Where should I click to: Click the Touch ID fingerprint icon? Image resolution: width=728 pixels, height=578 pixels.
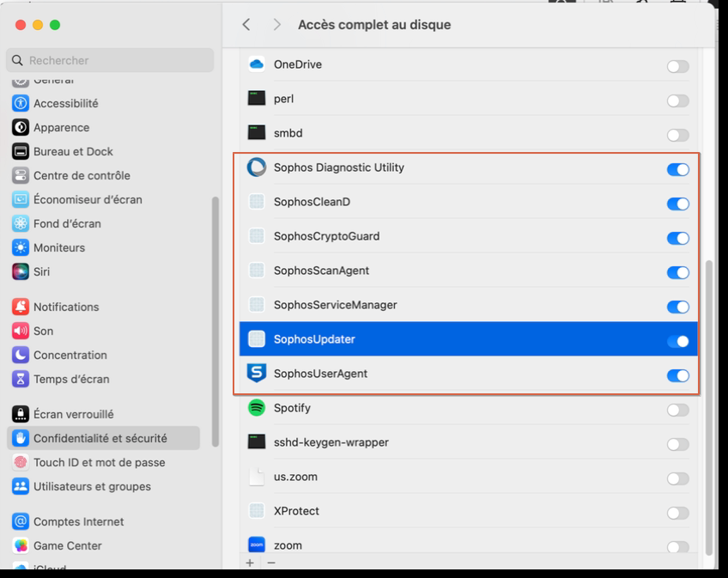(21, 462)
